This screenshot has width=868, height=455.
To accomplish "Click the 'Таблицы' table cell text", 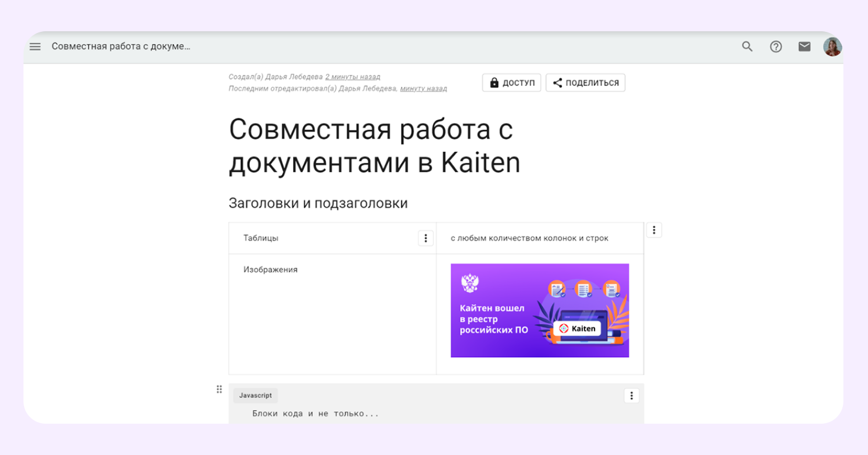I will point(261,238).
